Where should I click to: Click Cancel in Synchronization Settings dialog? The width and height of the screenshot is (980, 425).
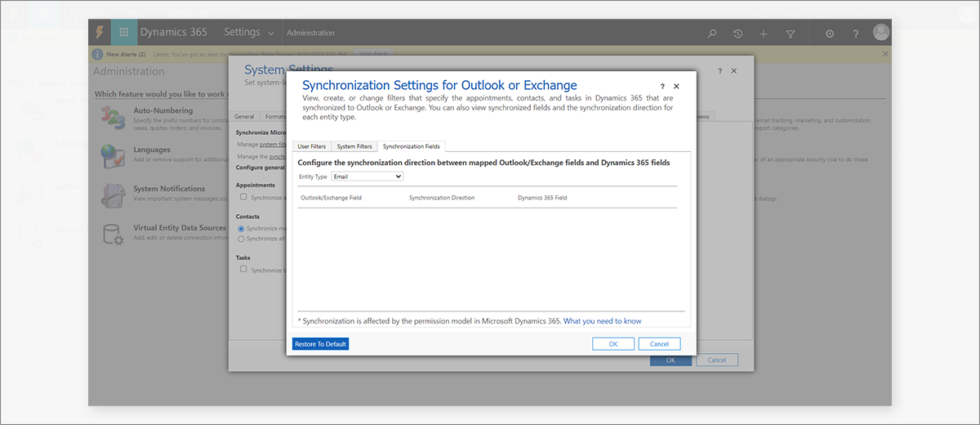click(659, 344)
